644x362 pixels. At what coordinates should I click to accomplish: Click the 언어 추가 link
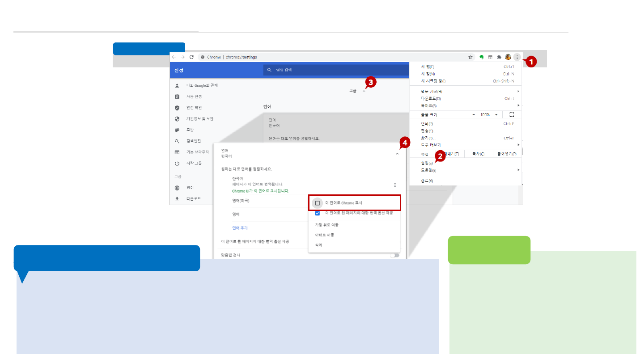click(x=240, y=228)
